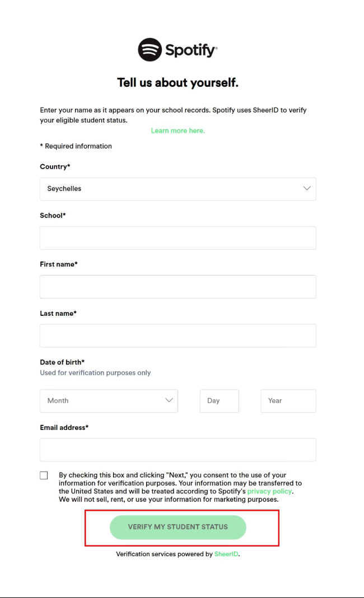This screenshot has height=598, width=364.
Task: Open Spotify's privacy policy link
Action: 269,491
